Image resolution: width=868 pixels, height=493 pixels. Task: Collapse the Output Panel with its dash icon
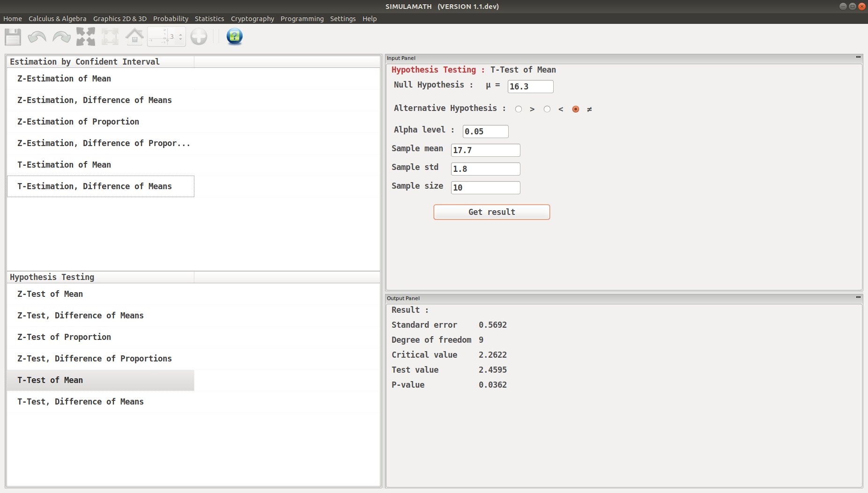pyautogui.click(x=858, y=297)
